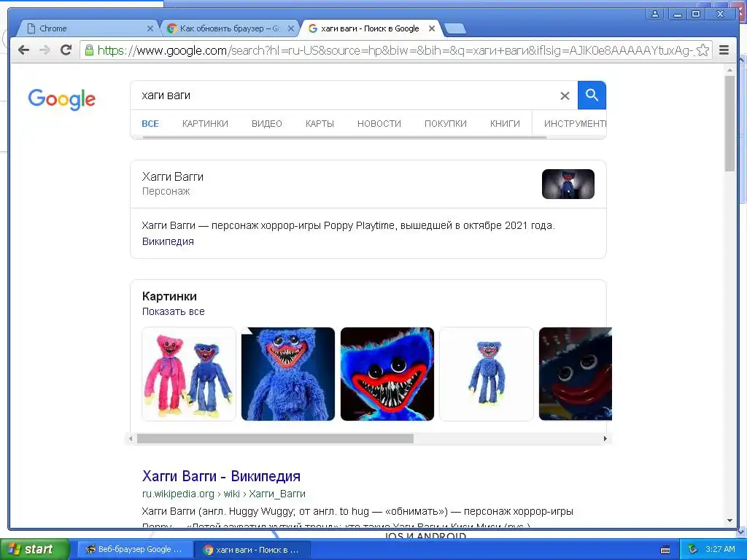Open the Chrome user profile icon
Screen dimensions: 747x560
pos(655,14)
